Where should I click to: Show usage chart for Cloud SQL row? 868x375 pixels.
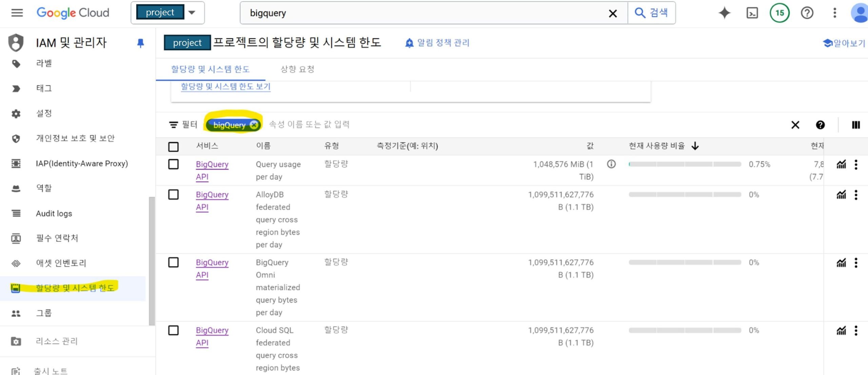pyautogui.click(x=841, y=330)
